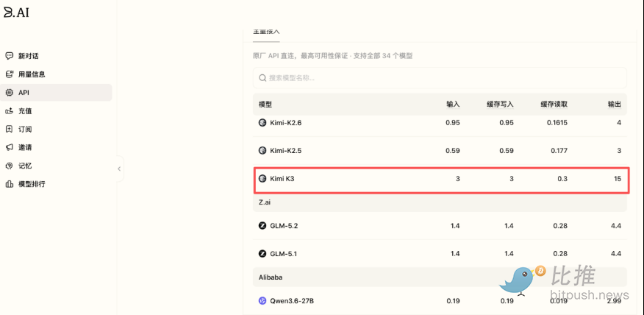Click GLM-5.2 output price 4.4
Image resolution: width=644 pixels, height=315 pixels.
point(616,226)
